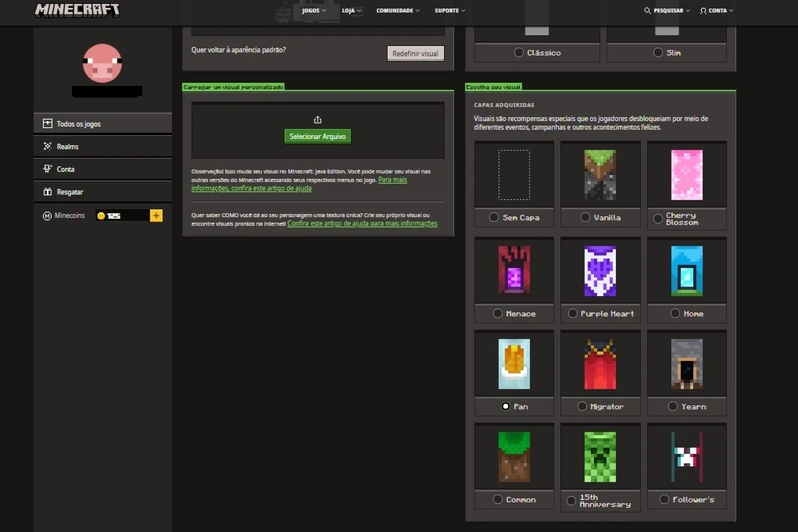This screenshot has width=798, height=532.
Task: Click the Redefinir visual button
Action: coord(415,53)
